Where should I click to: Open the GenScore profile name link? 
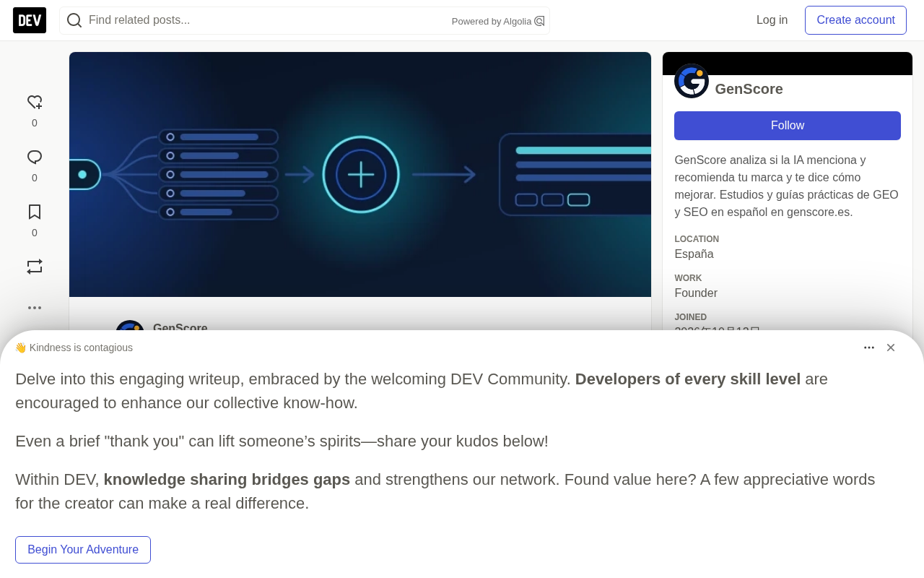pos(749,89)
